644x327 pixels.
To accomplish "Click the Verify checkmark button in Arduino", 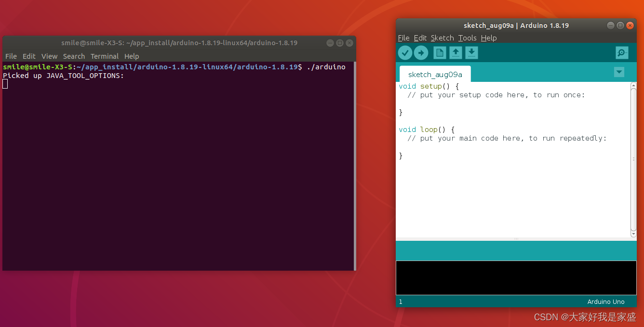I will point(405,52).
